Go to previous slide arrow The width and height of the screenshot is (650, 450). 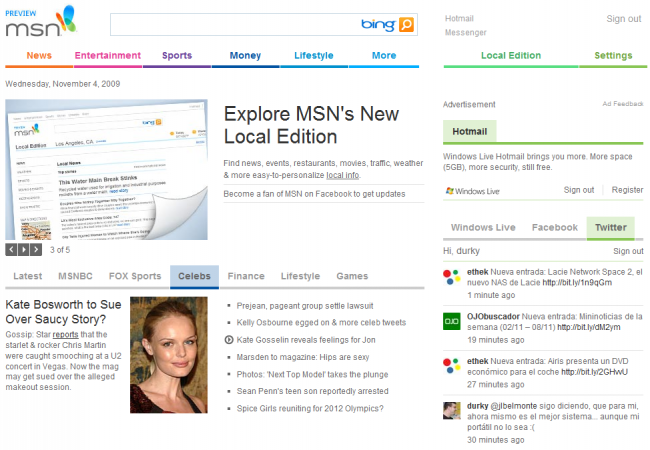pyautogui.click(x=11, y=249)
